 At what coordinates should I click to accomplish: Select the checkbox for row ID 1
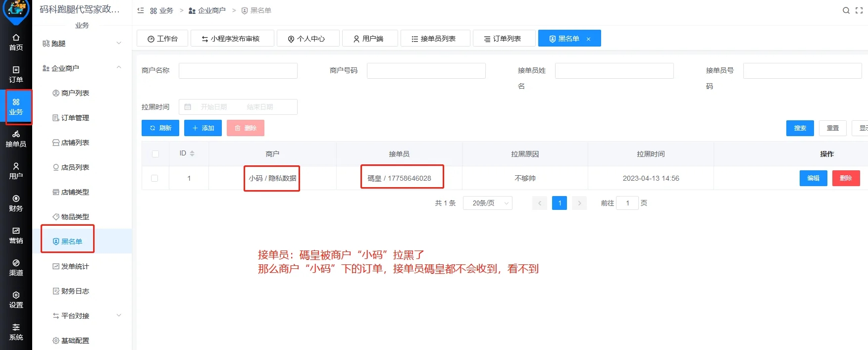pyautogui.click(x=154, y=178)
